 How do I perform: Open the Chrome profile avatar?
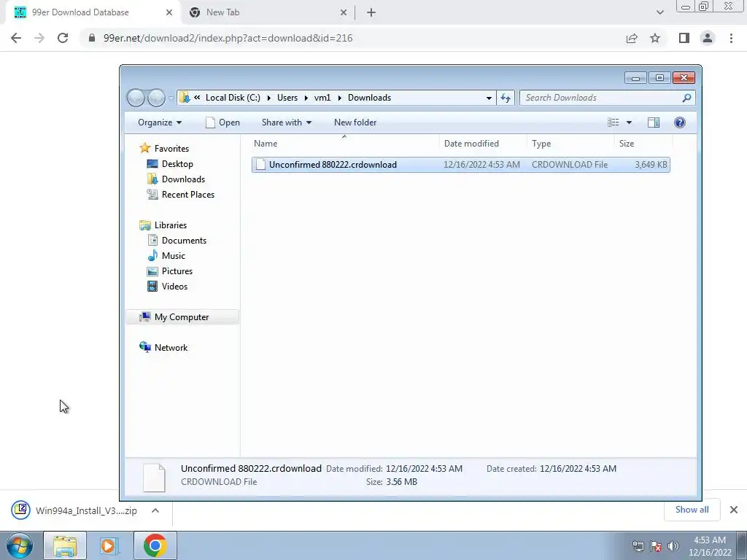coord(708,38)
